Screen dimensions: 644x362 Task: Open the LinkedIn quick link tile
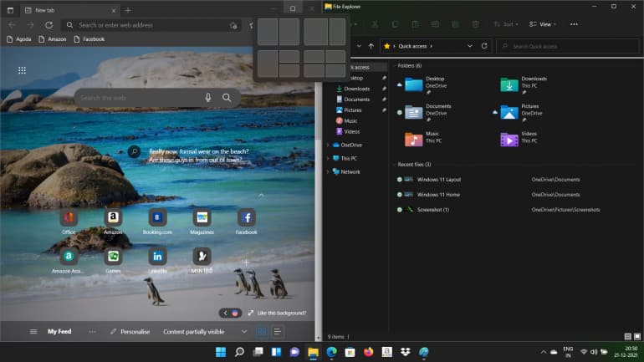[x=156, y=257]
